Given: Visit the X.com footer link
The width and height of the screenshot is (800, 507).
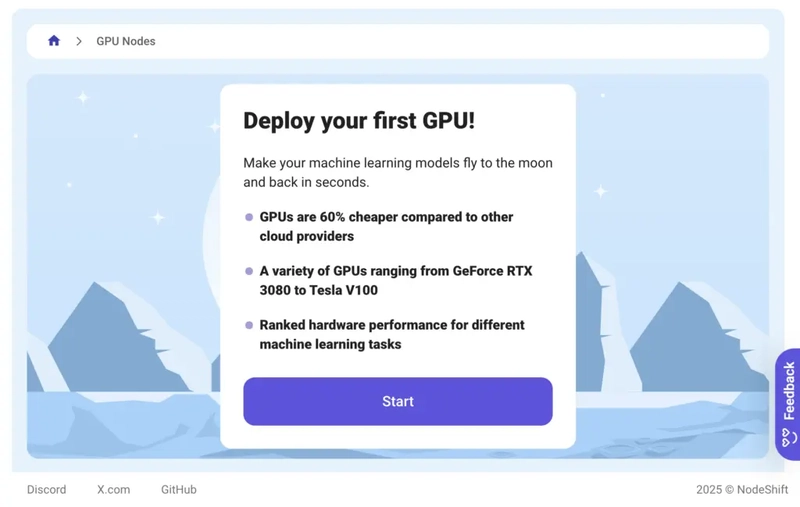Looking at the screenshot, I should point(114,490).
